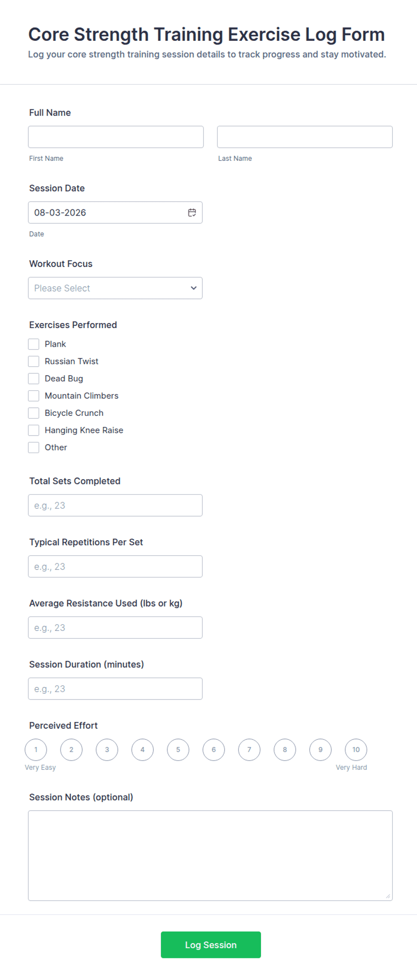Check Hanging Knee Raise option

point(34,430)
